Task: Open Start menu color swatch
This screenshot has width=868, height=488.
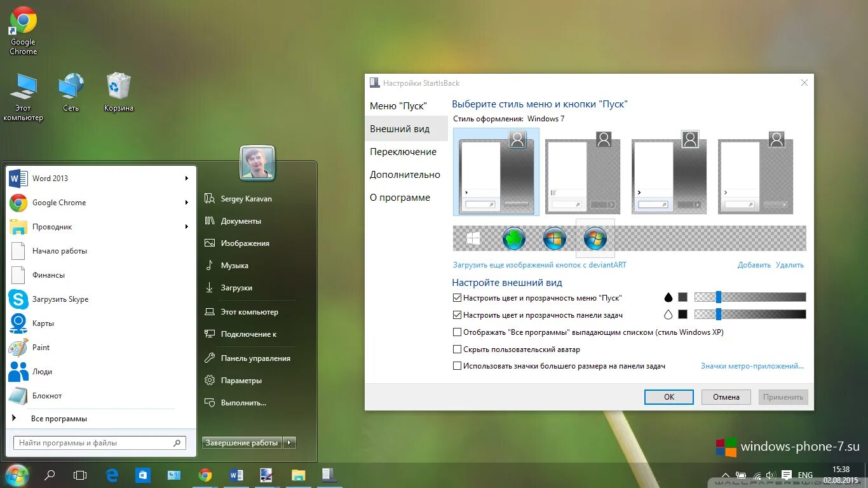Action: click(683, 297)
